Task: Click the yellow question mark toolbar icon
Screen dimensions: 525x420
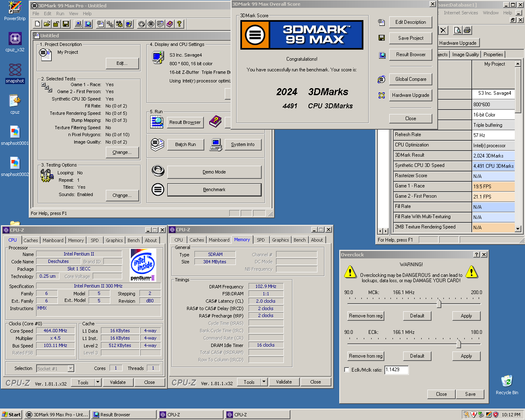Action: point(179,24)
